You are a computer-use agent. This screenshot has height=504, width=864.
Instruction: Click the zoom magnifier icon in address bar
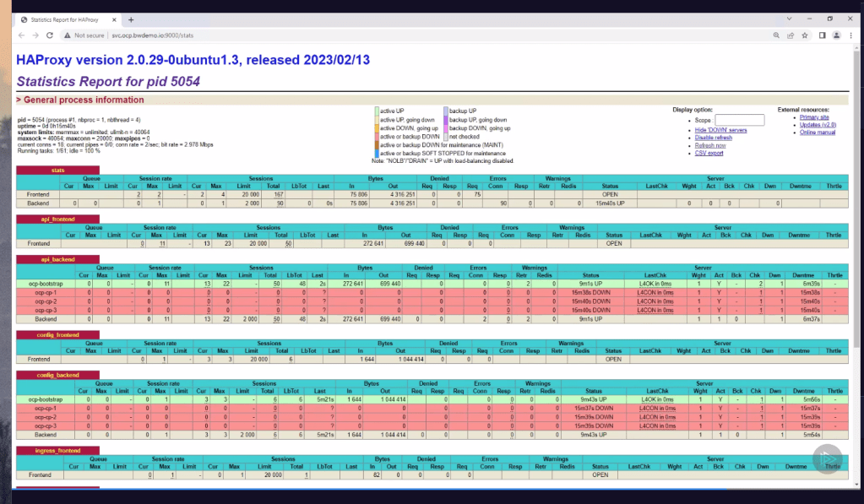[x=776, y=35]
